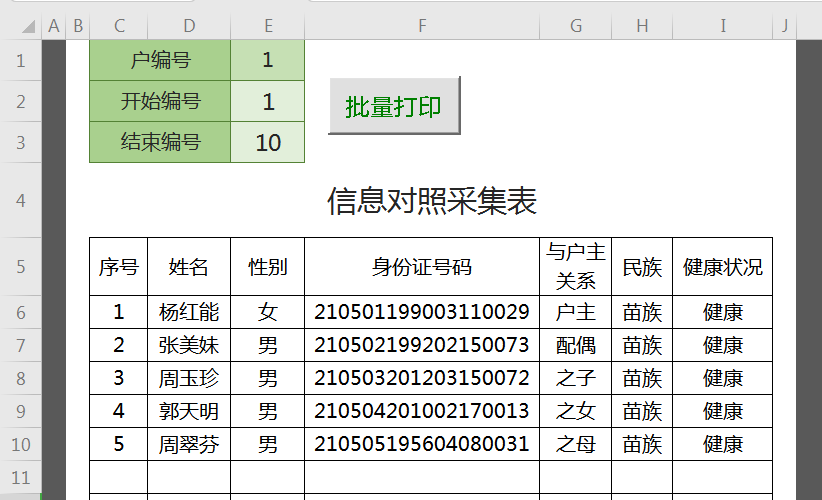Click ID number 210505195604080031

[422, 444]
